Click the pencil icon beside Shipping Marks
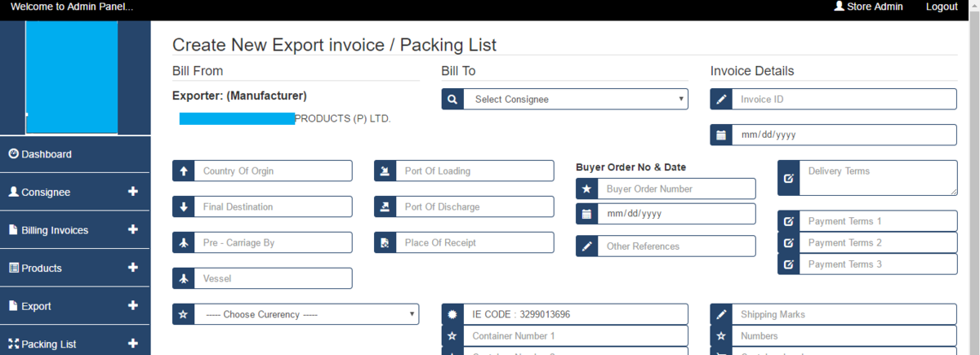The height and width of the screenshot is (355, 980). (721, 314)
